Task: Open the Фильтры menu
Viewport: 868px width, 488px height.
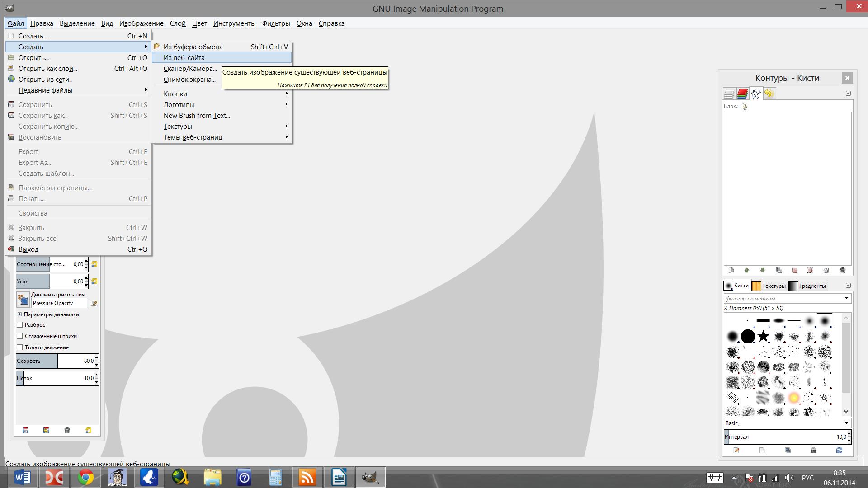Action: 276,23
